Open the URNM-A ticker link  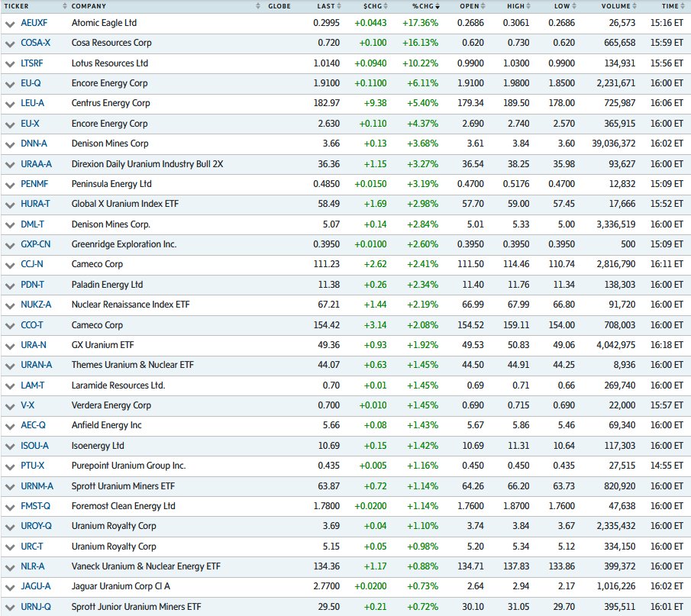coord(37,486)
